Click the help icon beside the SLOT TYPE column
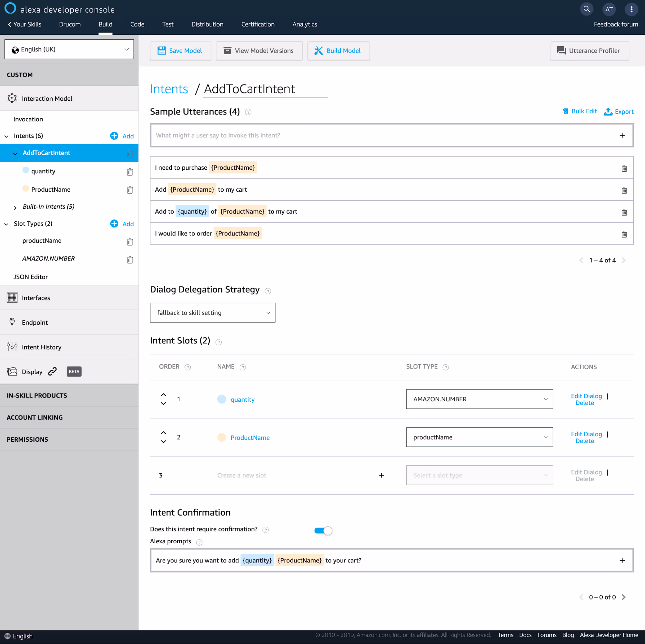Viewport: 645px width, 644px height. pos(446,367)
